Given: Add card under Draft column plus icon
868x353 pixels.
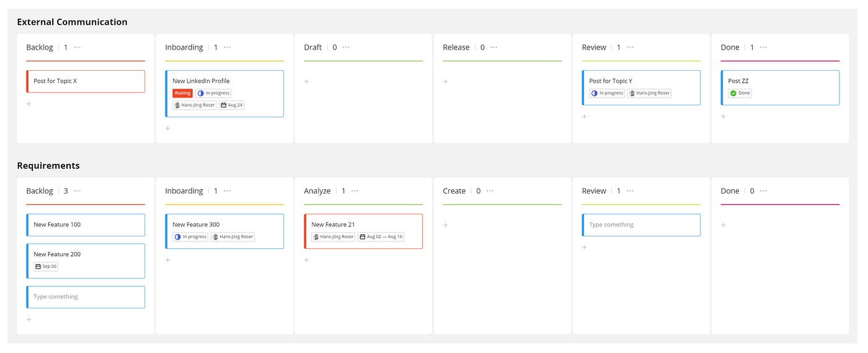Looking at the screenshot, I should point(306,81).
